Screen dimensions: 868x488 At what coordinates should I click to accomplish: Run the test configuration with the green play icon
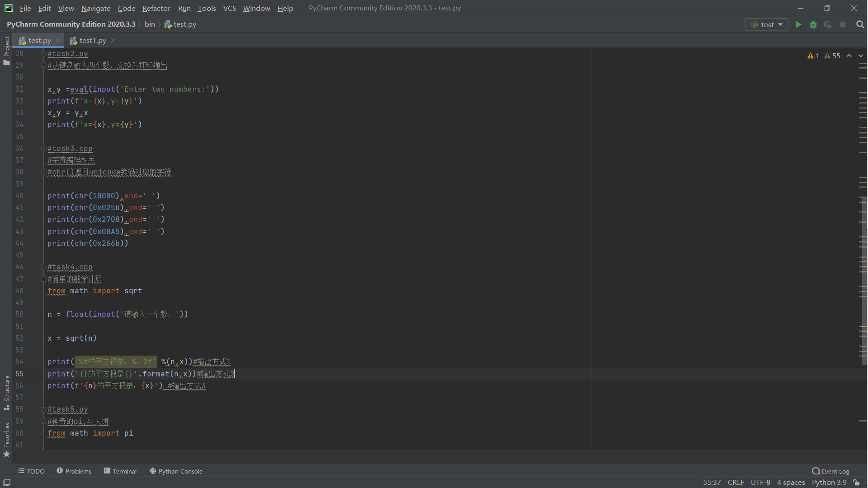point(798,24)
